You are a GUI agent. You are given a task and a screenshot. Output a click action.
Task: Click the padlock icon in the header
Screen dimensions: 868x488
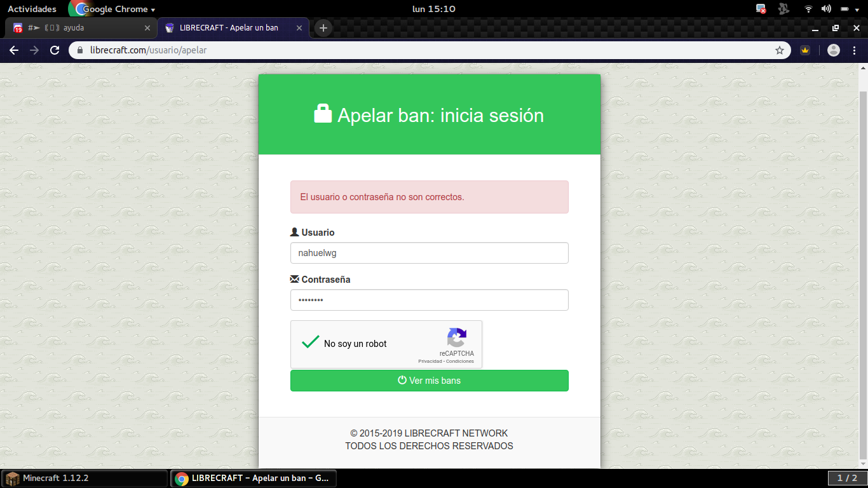[323, 114]
